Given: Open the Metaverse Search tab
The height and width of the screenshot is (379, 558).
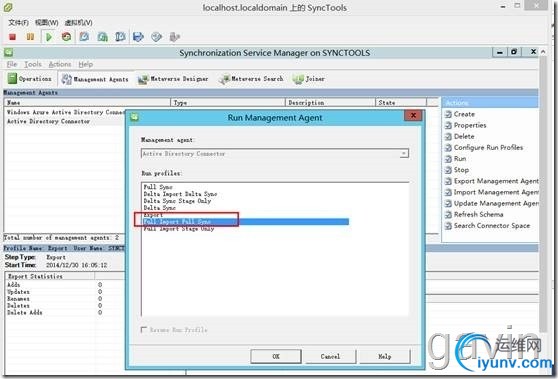Looking at the screenshot, I should 252,79.
